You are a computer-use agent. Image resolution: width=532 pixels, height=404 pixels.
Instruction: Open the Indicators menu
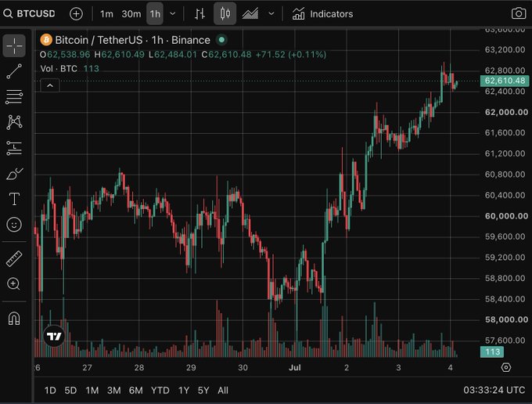point(322,14)
